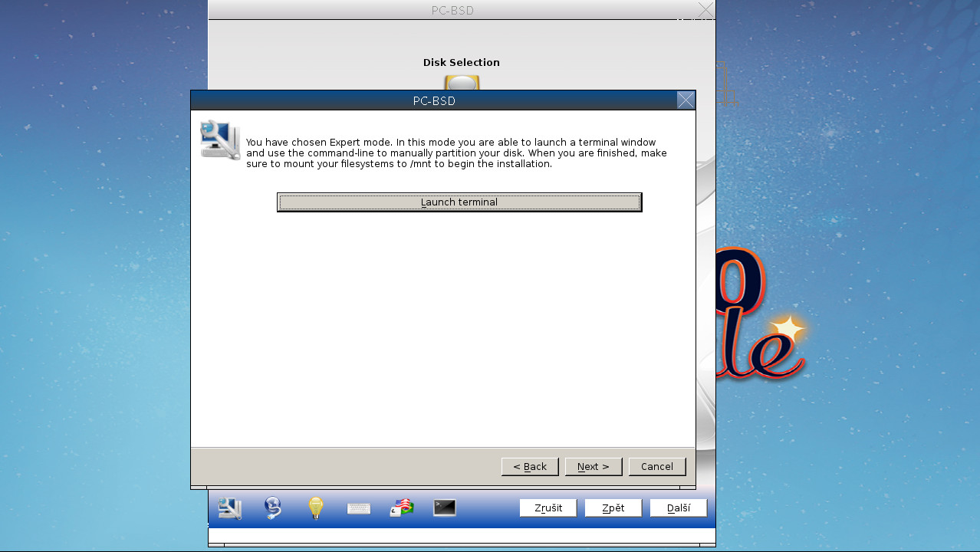Click the PC-BSD dialog title bar

tap(433, 100)
